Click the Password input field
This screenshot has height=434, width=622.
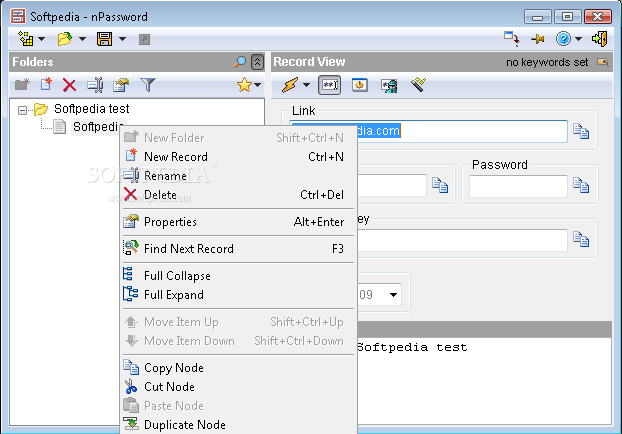click(518, 186)
